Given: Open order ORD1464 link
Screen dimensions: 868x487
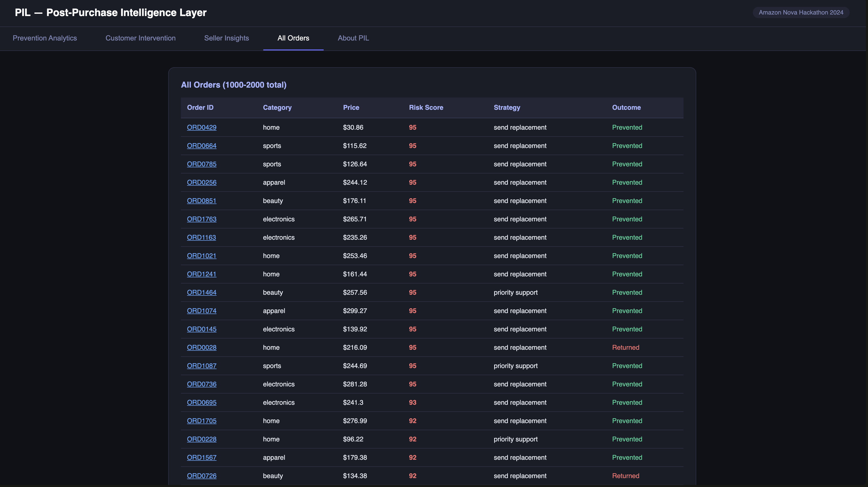Looking at the screenshot, I should 202,292.
